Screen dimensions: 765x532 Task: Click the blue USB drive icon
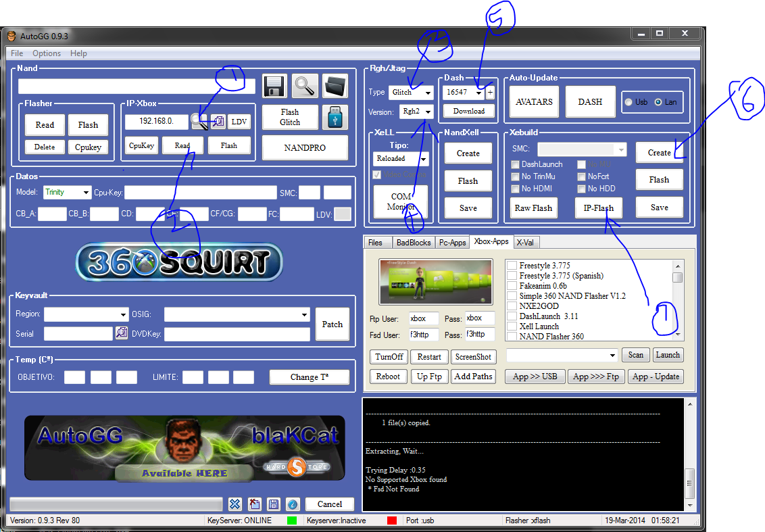(335, 117)
